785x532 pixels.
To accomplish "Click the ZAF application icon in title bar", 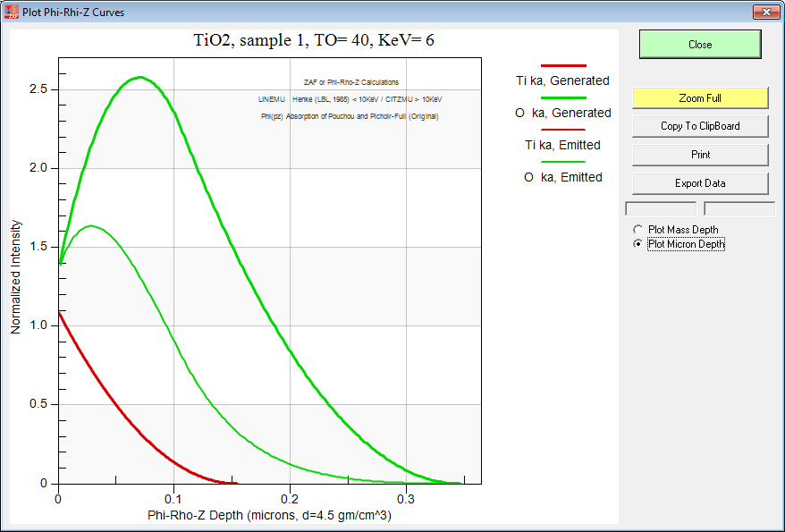I will click(x=13, y=13).
